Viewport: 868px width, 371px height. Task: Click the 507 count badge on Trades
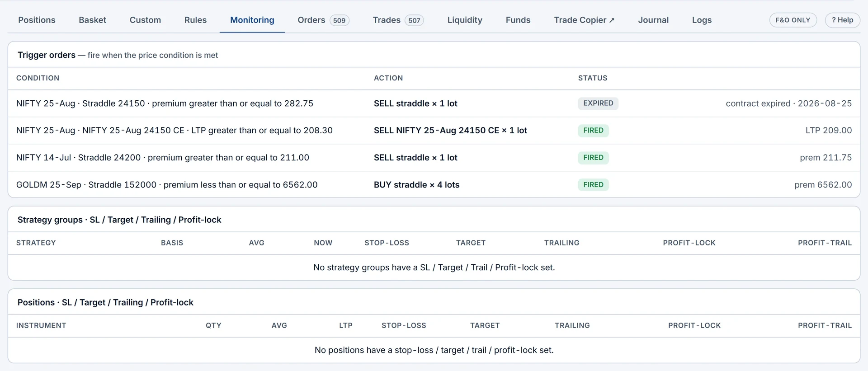(414, 20)
